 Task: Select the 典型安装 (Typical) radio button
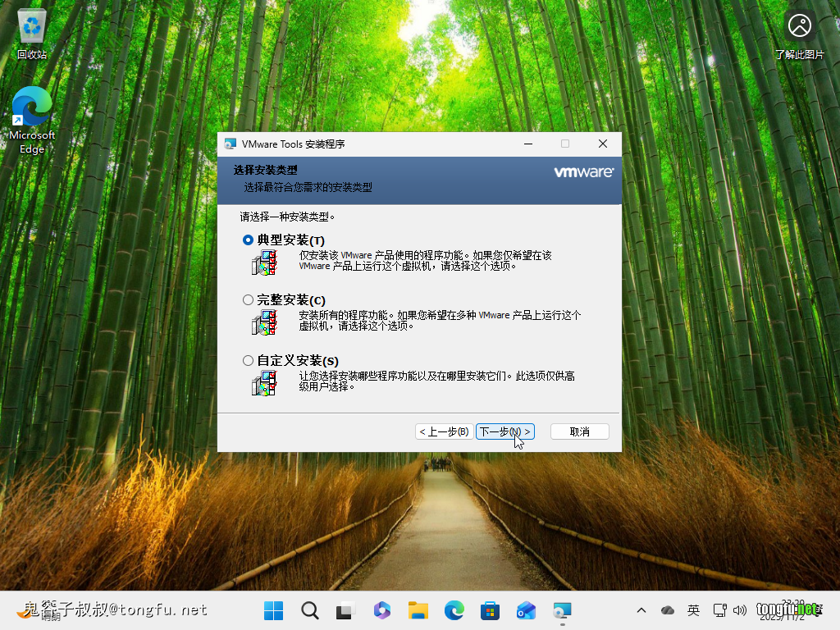point(249,240)
